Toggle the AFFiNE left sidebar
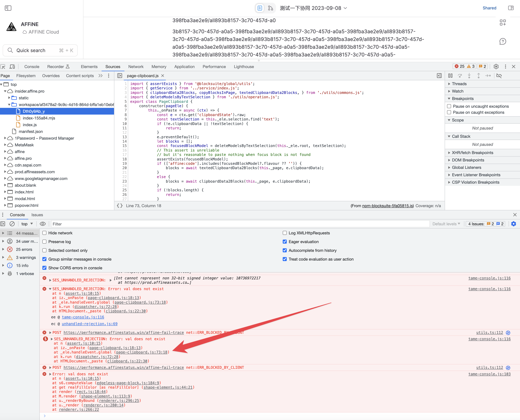Screen dimensions: 520x420 pyautogui.click(x=8, y=8)
